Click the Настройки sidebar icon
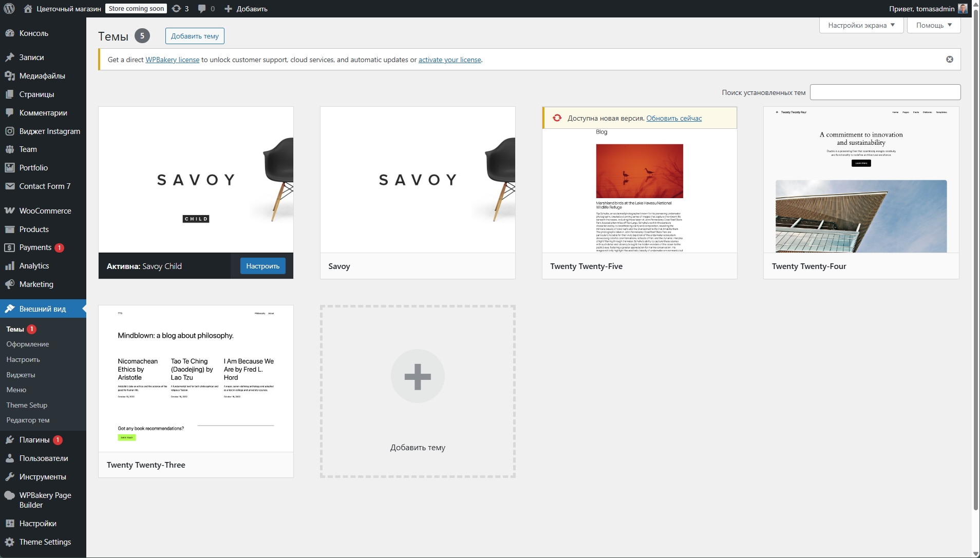The image size is (980, 558). pos(10,524)
